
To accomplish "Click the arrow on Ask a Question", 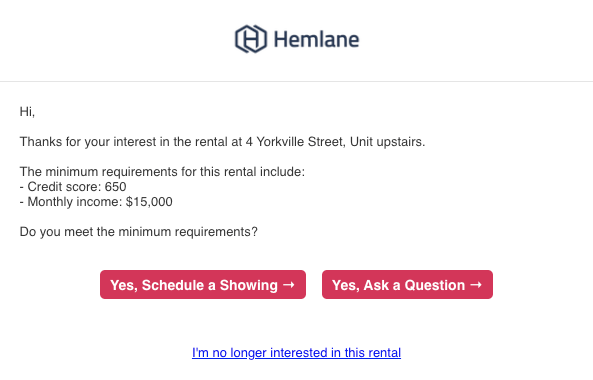I will pyautogui.click(x=476, y=285).
